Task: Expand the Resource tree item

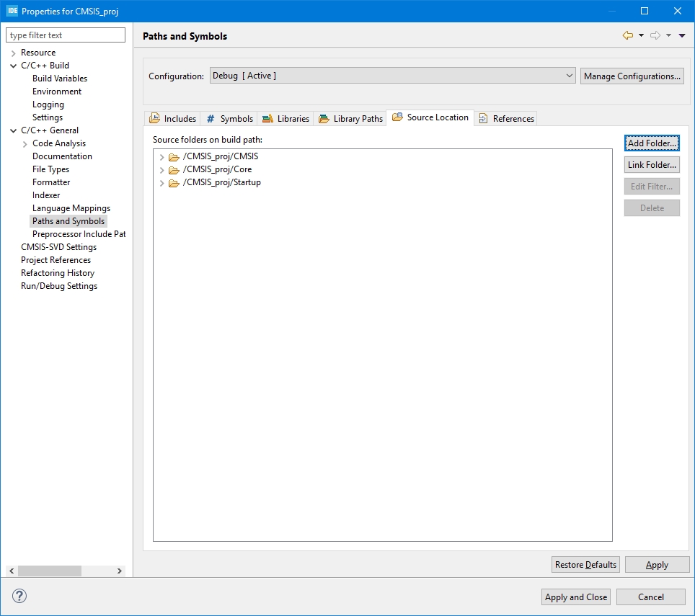Action: [x=13, y=53]
